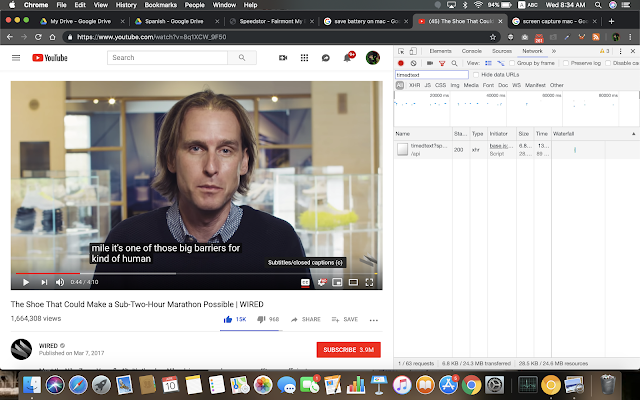This screenshot has width=640, height=400.
Task: Switch to the save battery on mac tab
Action: tap(366, 21)
